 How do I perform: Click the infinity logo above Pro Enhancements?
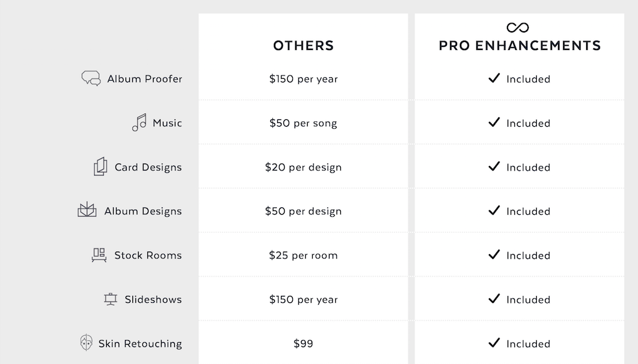tap(518, 27)
